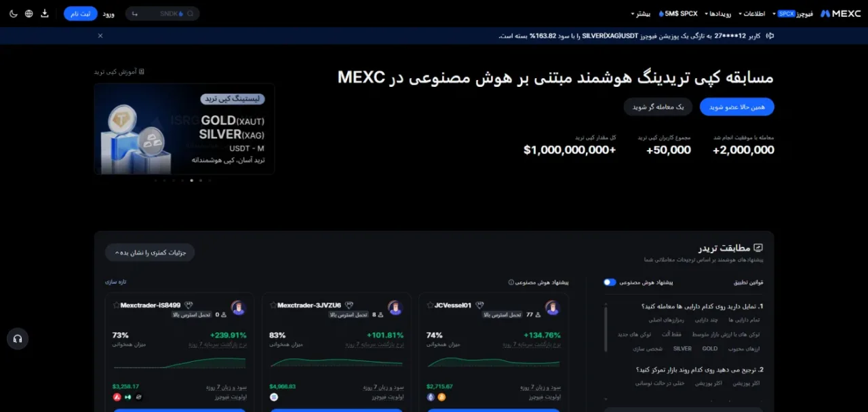The width and height of the screenshot is (868, 412).
Task: Click coin icon on Mexctrader-3JVZU6 card
Action: 274,397
